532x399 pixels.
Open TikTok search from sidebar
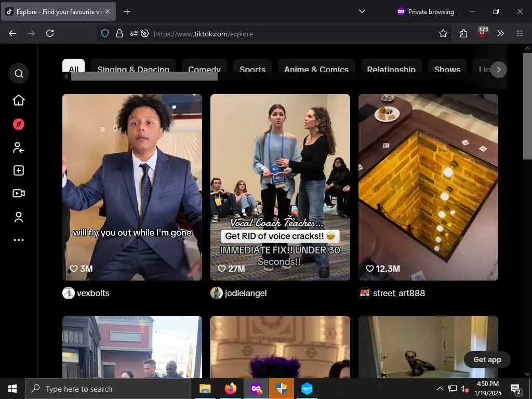[19, 73]
